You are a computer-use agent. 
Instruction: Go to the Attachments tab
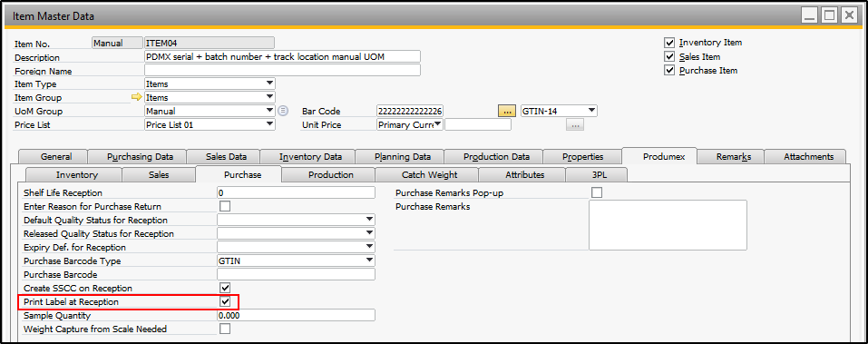(808, 157)
